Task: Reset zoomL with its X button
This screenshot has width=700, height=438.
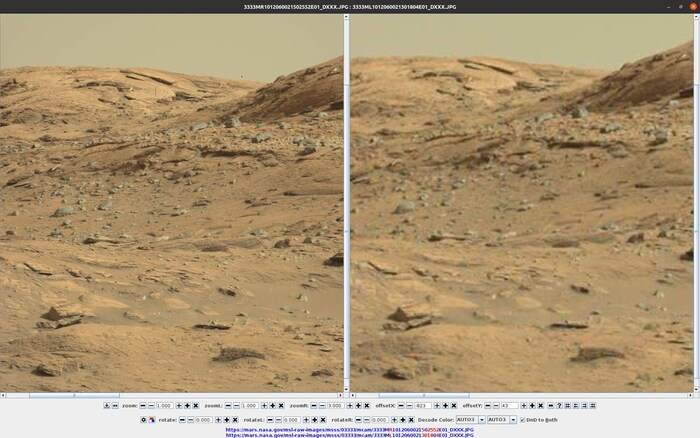Action: 281,406
